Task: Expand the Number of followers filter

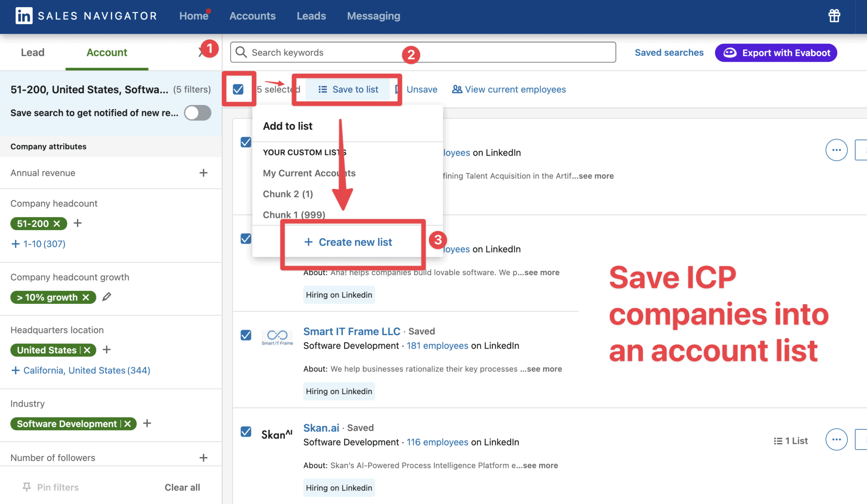Action: click(x=204, y=457)
